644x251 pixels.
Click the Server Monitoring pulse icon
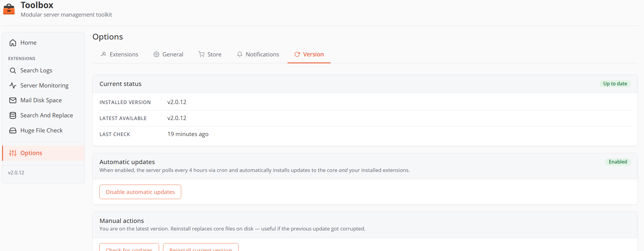coord(13,86)
